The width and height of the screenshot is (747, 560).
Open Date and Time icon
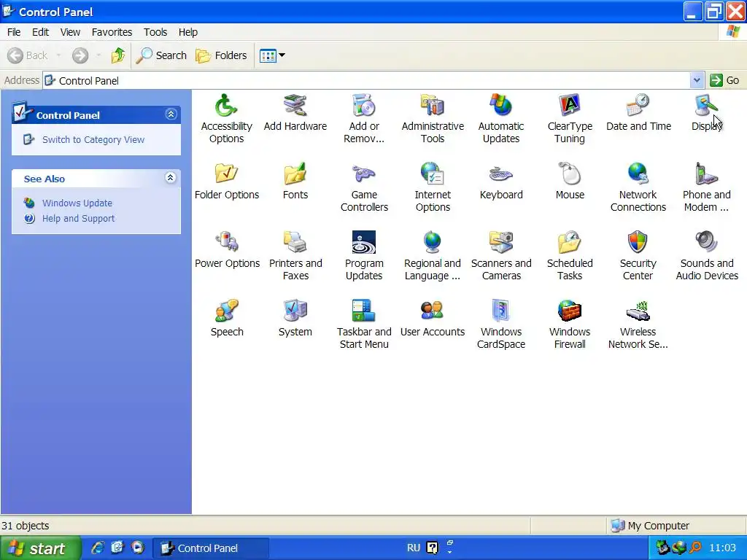click(x=638, y=105)
